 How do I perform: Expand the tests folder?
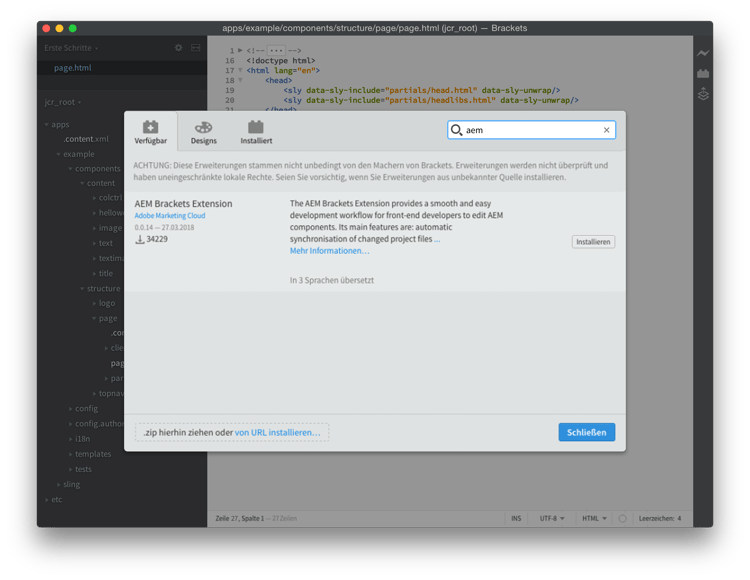70,470
